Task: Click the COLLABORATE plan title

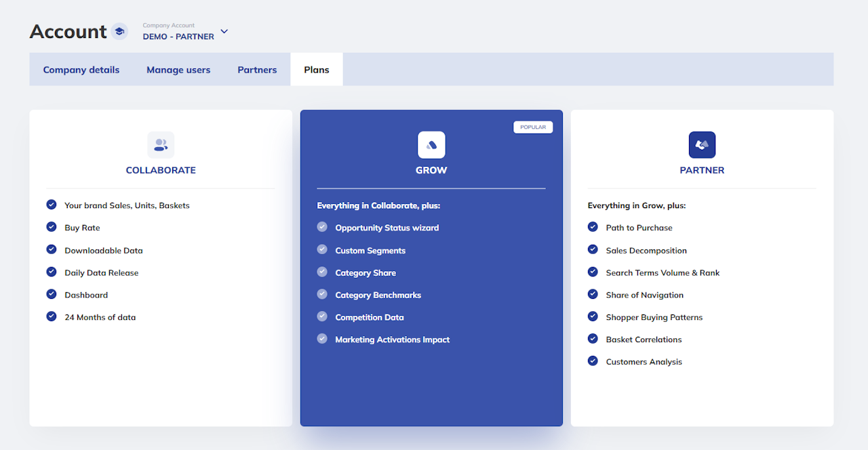Action: point(161,170)
